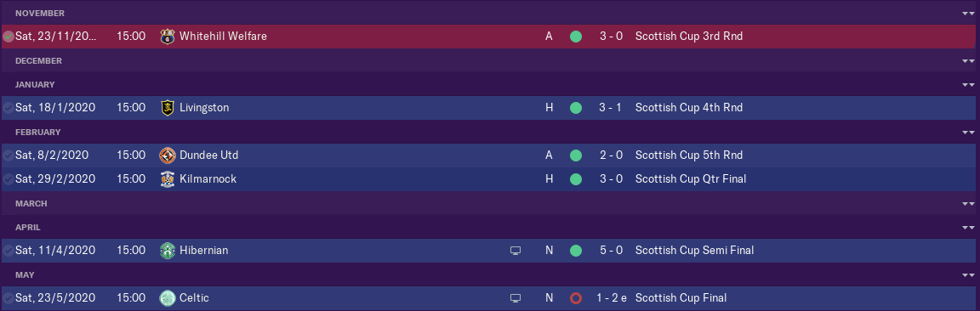Click the Hibernian club badge
This screenshot has width=980, height=311.
tap(168, 250)
